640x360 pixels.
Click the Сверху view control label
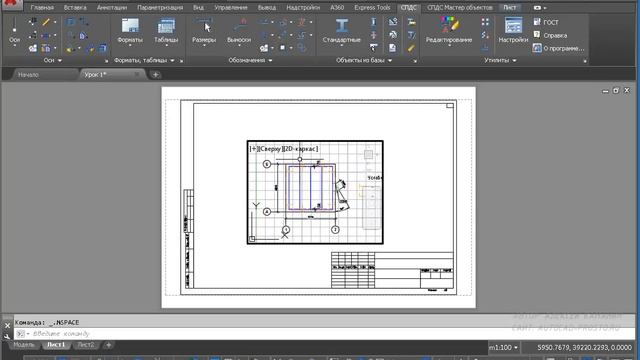(x=271, y=149)
